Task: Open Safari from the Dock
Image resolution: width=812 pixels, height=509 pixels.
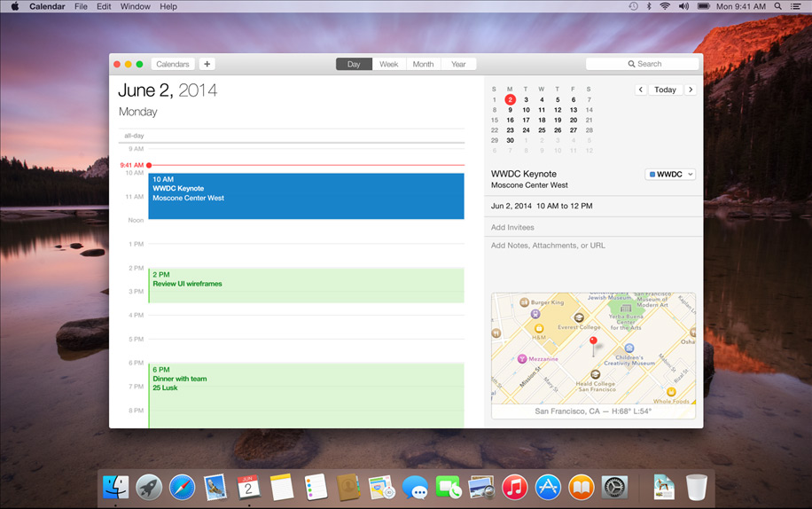Action: coord(183,488)
